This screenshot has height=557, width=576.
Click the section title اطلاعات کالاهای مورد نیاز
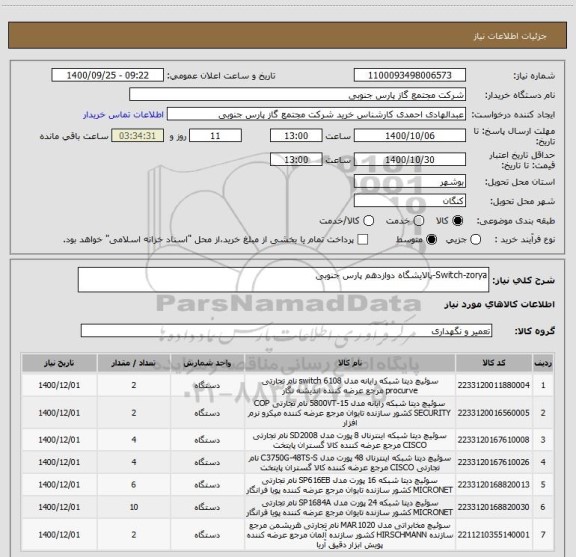499,304
